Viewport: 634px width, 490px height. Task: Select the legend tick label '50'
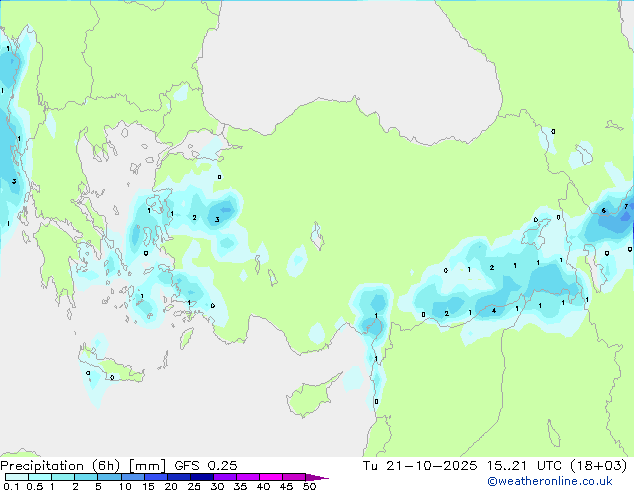309,486
